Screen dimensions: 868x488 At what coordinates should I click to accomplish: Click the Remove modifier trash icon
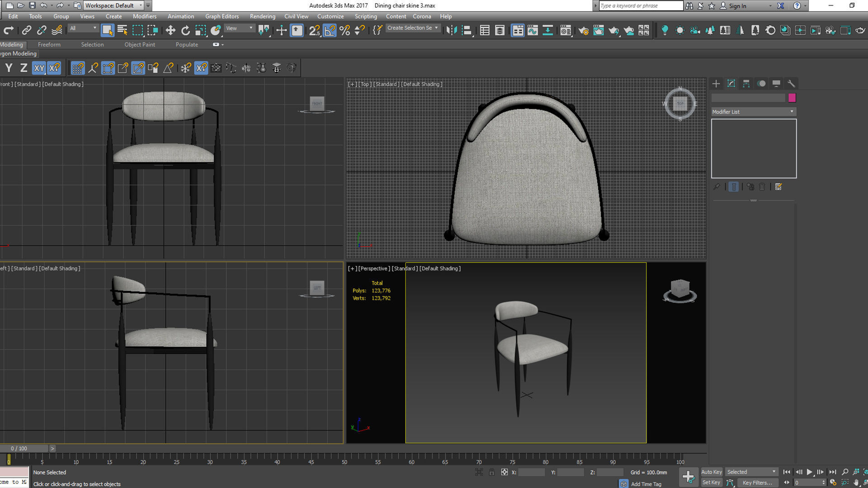point(762,187)
